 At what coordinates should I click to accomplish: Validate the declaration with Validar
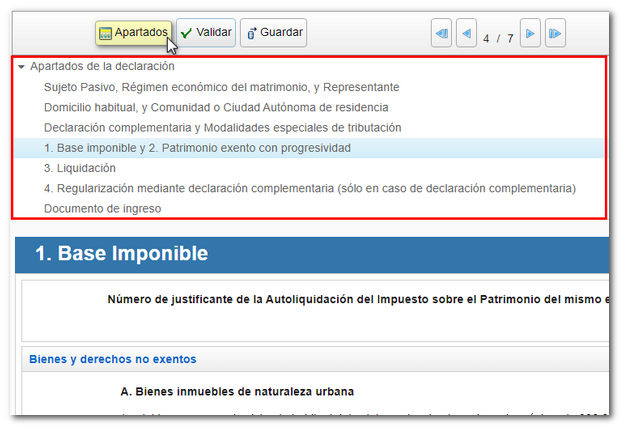pos(205,33)
